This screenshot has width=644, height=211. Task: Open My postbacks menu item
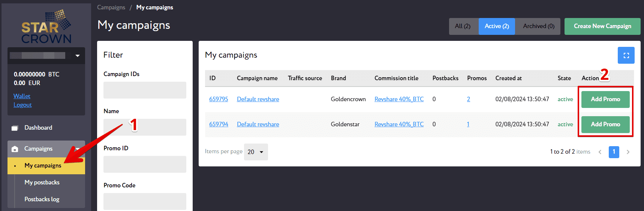point(42,183)
